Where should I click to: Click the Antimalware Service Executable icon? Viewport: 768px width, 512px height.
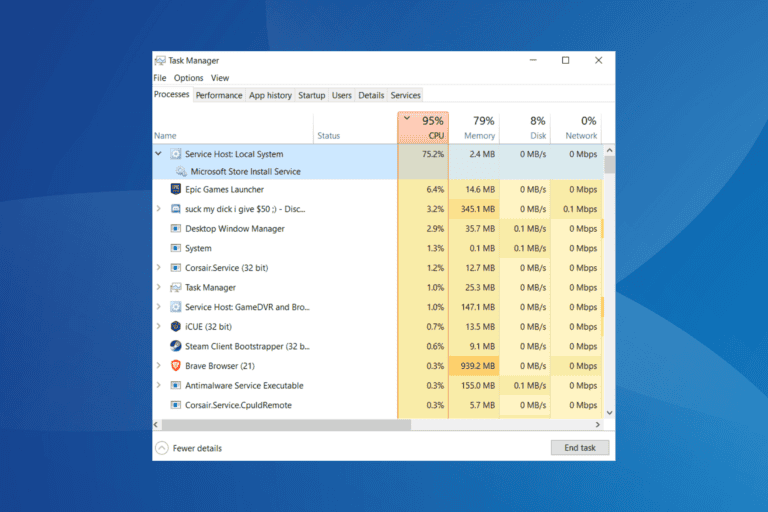176,385
